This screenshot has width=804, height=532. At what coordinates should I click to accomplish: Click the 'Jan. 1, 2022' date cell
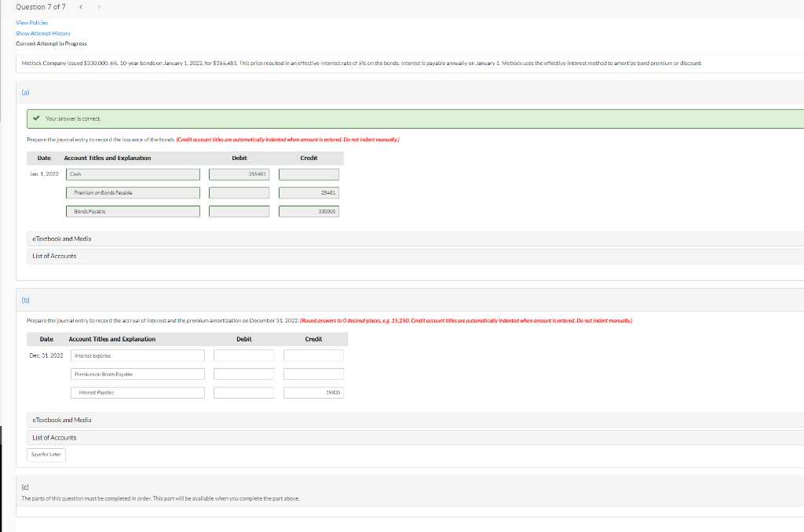click(44, 174)
